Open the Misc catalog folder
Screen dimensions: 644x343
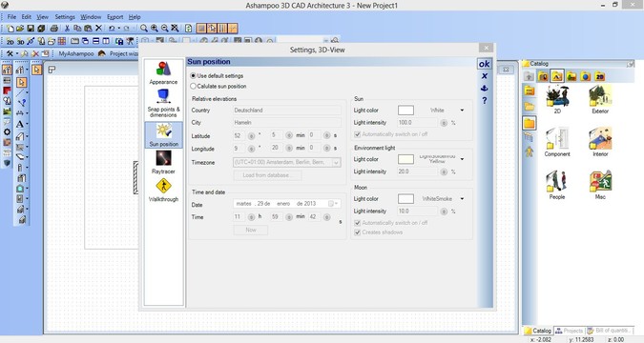(600, 185)
